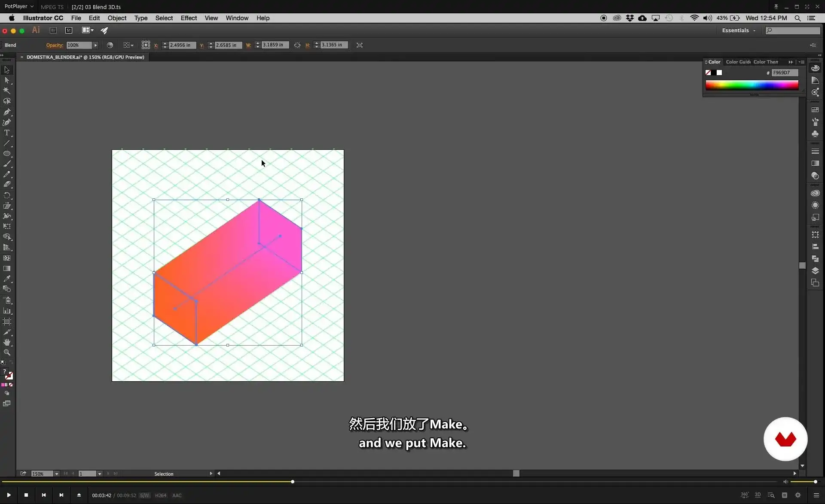Select the Hand tool

click(7, 342)
